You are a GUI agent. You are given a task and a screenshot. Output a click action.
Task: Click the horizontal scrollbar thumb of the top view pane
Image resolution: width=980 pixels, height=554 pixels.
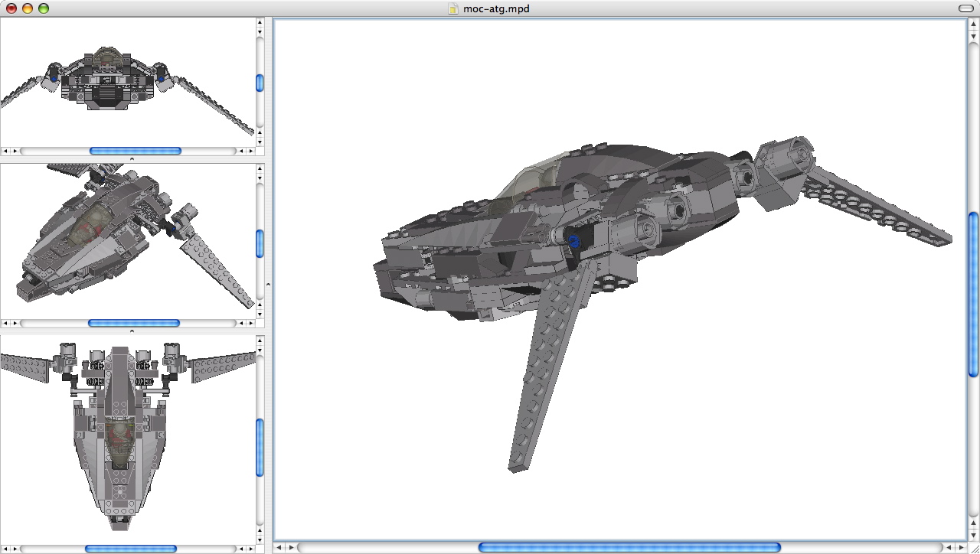pyautogui.click(x=130, y=546)
